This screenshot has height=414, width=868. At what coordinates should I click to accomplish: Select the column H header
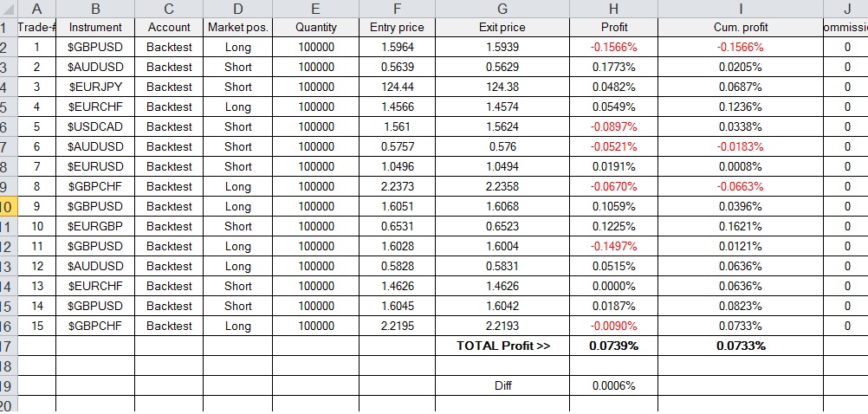coord(613,9)
